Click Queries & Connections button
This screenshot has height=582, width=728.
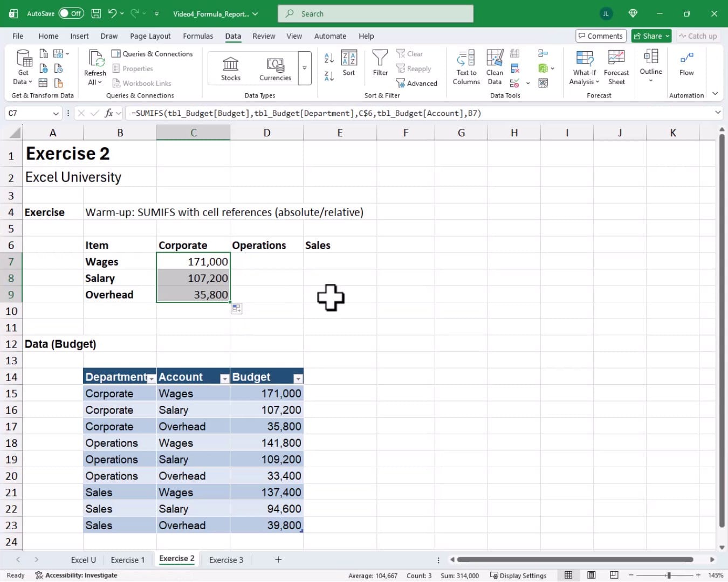(152, 54)
